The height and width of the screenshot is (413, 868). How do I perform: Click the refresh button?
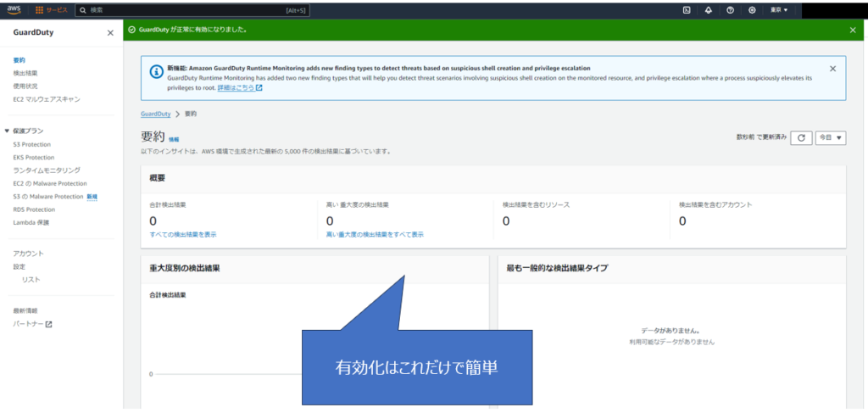point(801,138)
